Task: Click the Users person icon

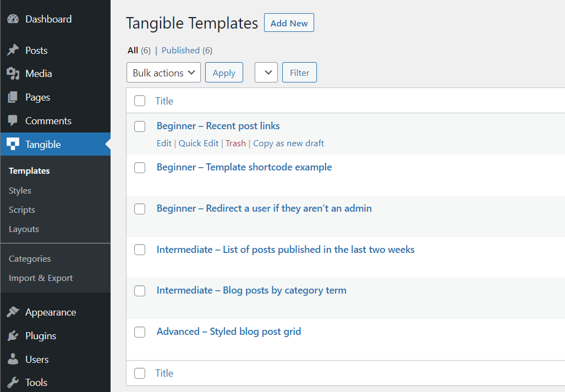Action: (13, 360)
